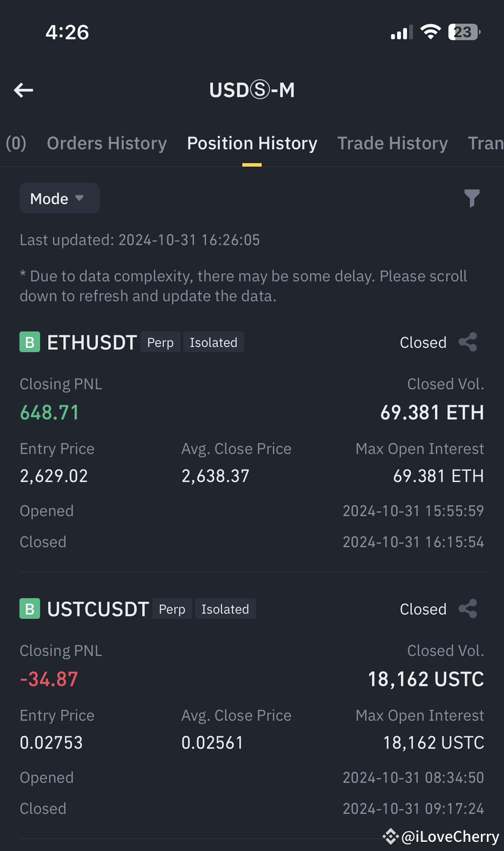Tap the ETHUSDT closing PNL value 648.71
The height and width of the screenshot is (851, 504).
point(49,412)
